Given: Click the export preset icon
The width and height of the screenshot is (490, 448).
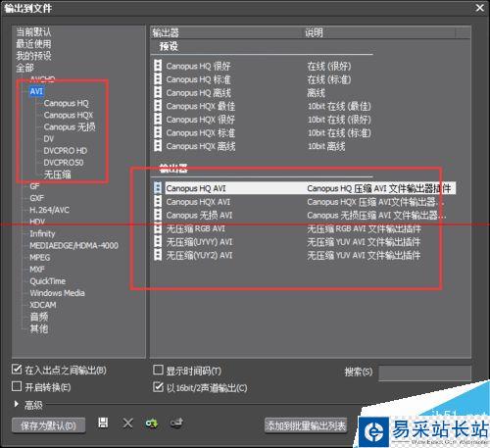Looking at the screenshot, I should pos(176,423).
